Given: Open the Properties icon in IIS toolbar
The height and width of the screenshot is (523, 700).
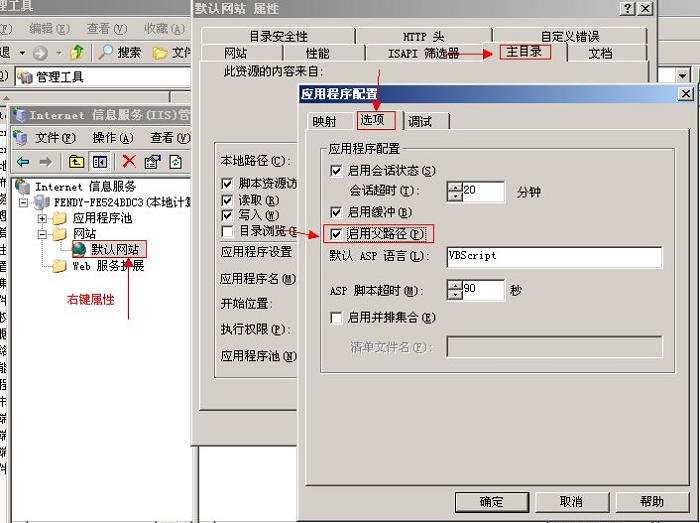Looking at the screenshot, I should pyautogui.click(x=152, y=162).
